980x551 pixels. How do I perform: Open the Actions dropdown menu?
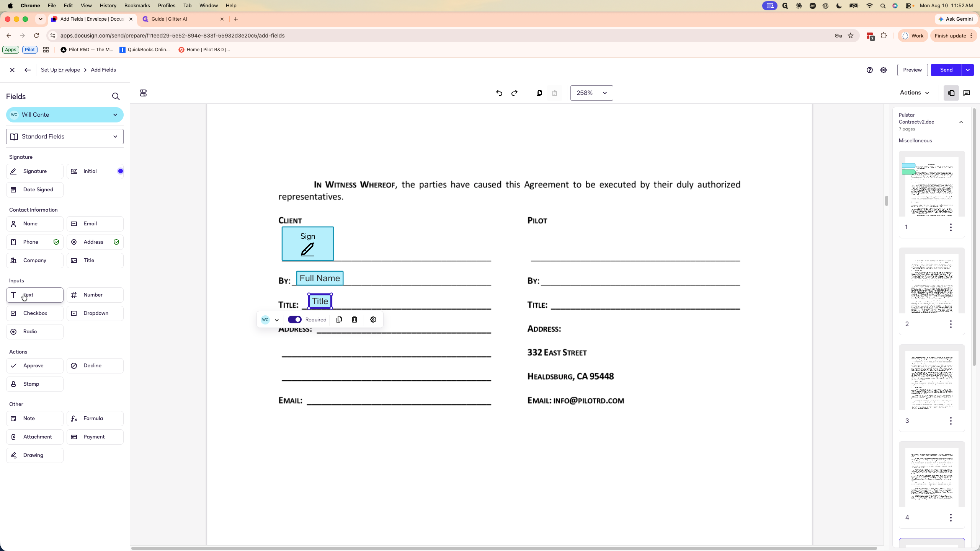[914, 93]
